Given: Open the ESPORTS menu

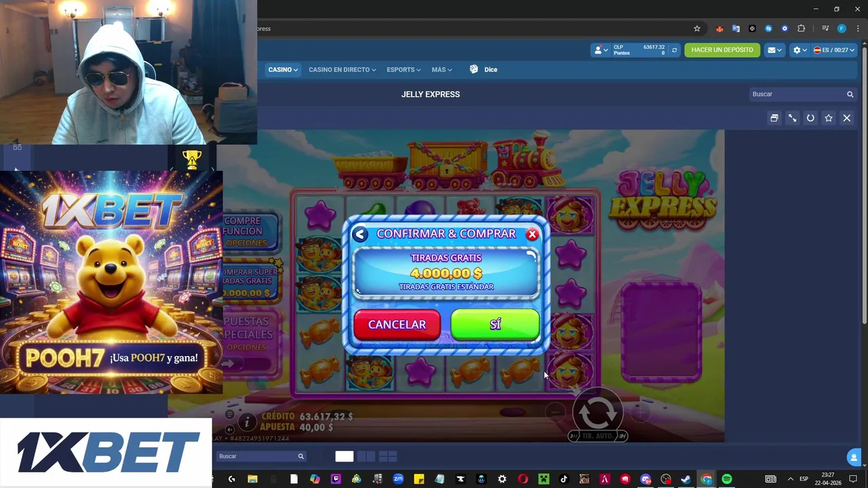Looking at the screenshot, I should tap(403, 70).
